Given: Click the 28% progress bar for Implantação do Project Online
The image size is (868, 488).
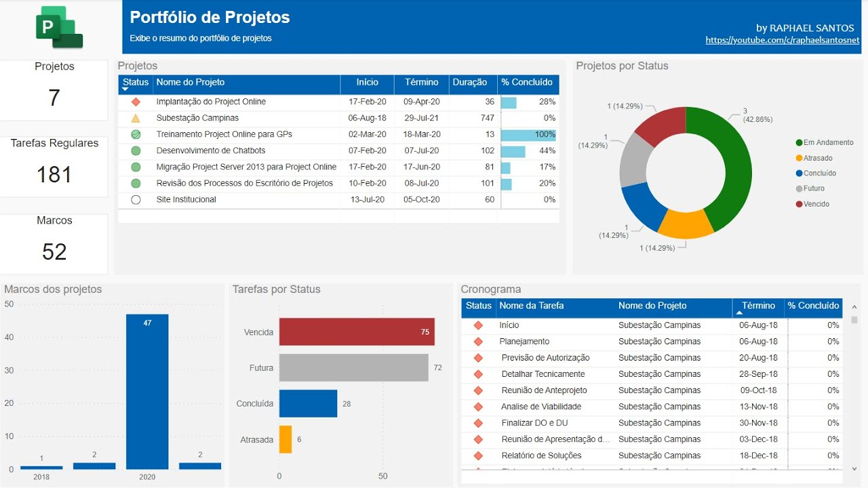Looking at the screenshot, I should pos(509,102).
